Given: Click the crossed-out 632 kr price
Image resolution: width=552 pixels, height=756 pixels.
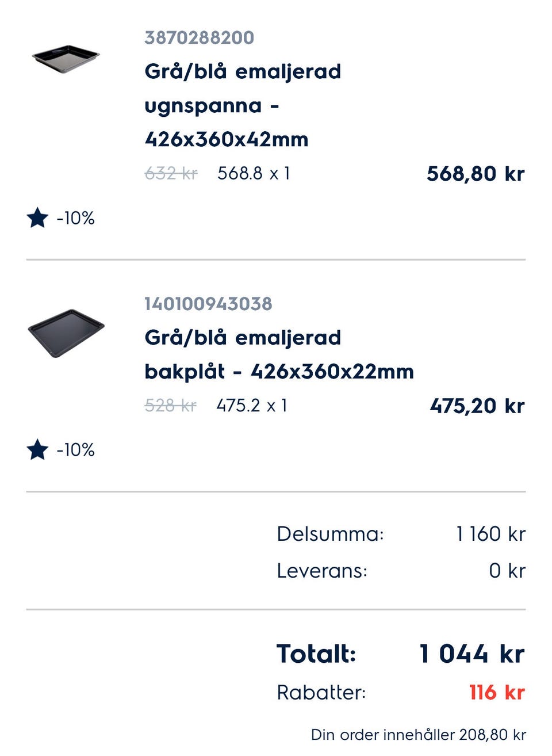Looking at the screenshot, I should point(171,173).
